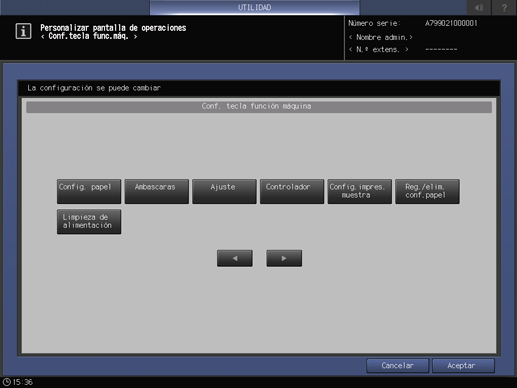Click the Número serie label

(374, 23)
